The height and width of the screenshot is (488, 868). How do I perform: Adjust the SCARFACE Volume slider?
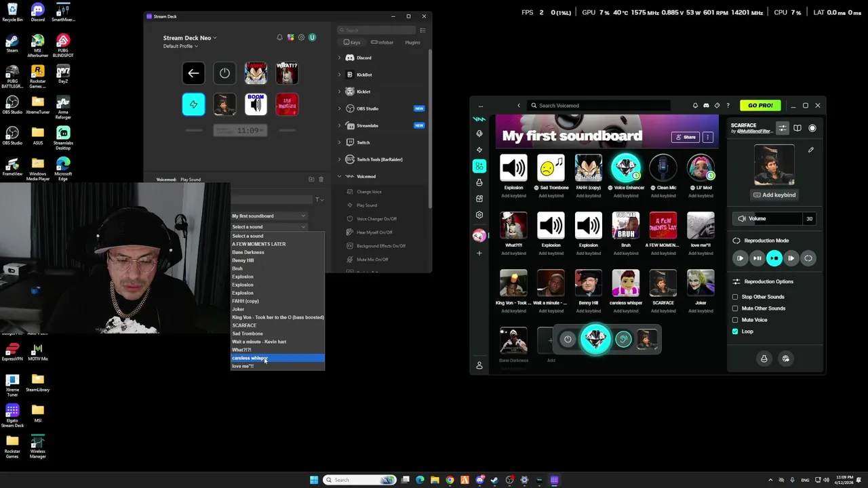click(773, 219)
